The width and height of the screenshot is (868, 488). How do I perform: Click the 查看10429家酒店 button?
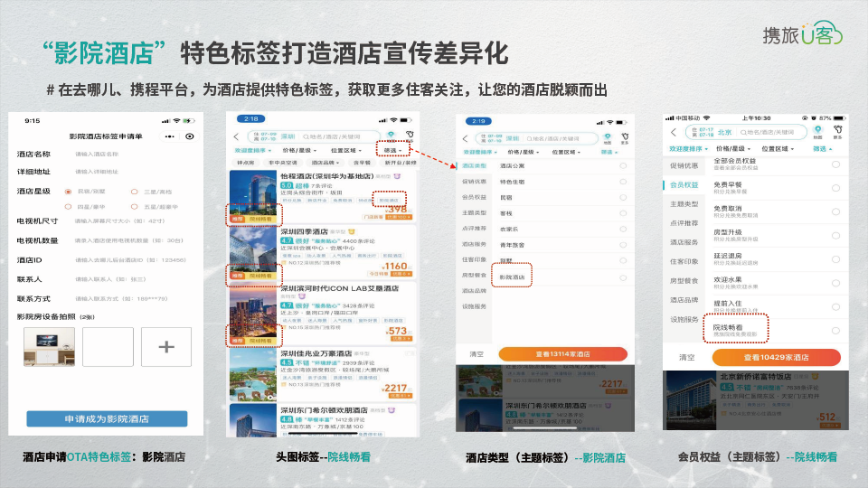pos(776,358)
